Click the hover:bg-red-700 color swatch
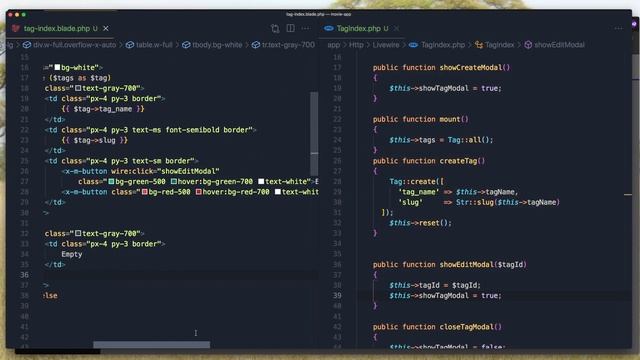Image resolution: width=640 pixels, height=360 pixels. (x=198, y=192)
